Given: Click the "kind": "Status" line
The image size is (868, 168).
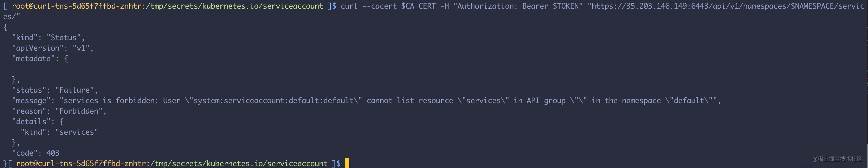Looking at the screenshot, I should tap(48, 38).
